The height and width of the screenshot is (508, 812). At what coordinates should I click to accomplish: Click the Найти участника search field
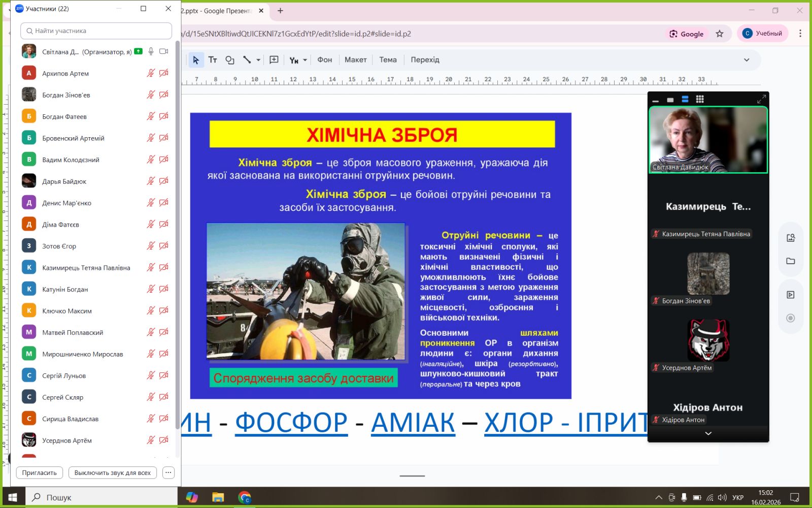pyautogui.click(x=96, y=31)
